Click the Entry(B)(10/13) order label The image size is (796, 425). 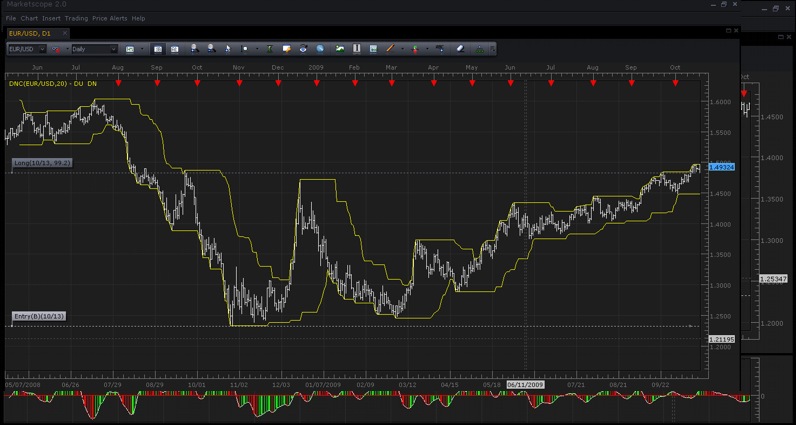point(39,316)
